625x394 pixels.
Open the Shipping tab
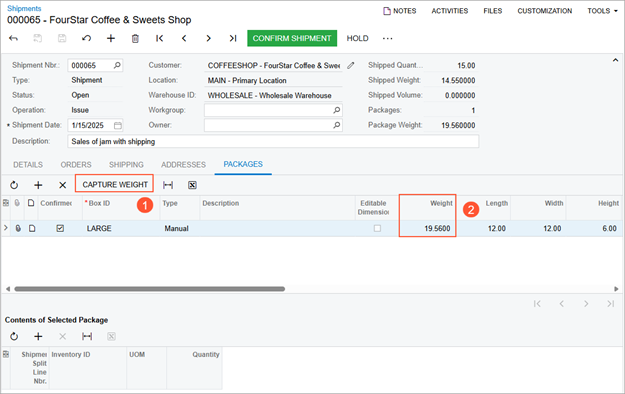click(x=126, y=165)
